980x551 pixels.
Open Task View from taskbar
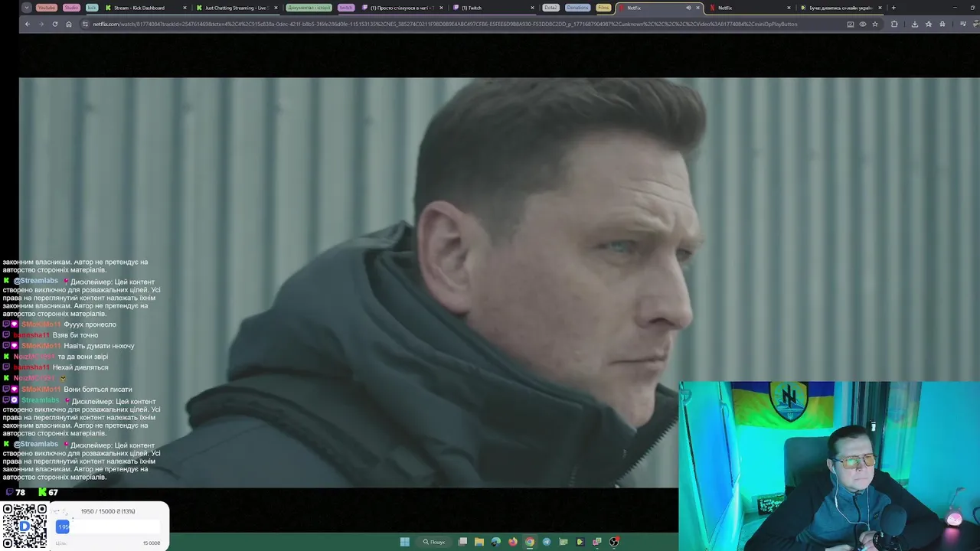(462, 542)
